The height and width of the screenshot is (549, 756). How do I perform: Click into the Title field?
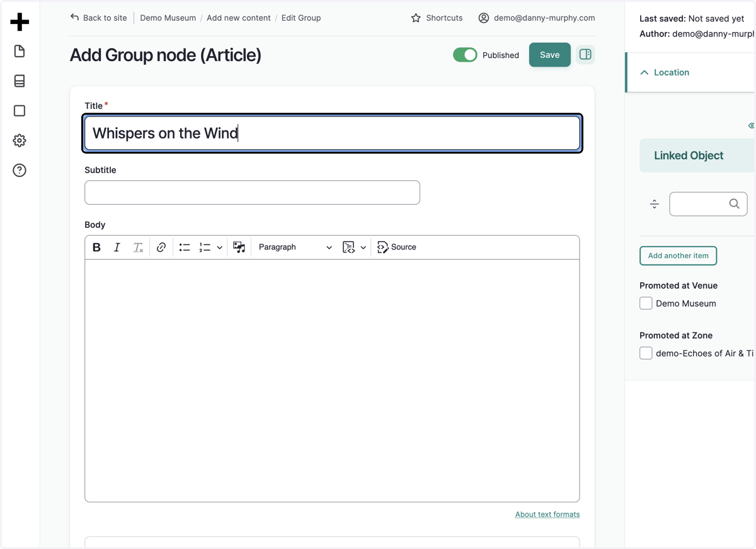332,133
